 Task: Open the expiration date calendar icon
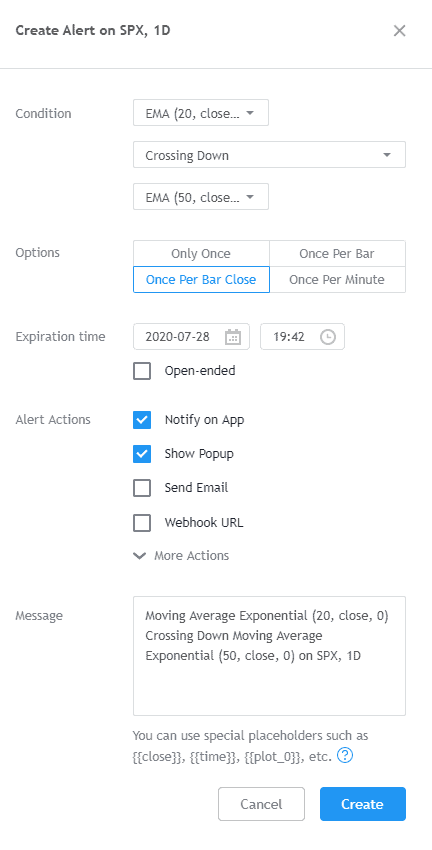click(x=233, y=337)
